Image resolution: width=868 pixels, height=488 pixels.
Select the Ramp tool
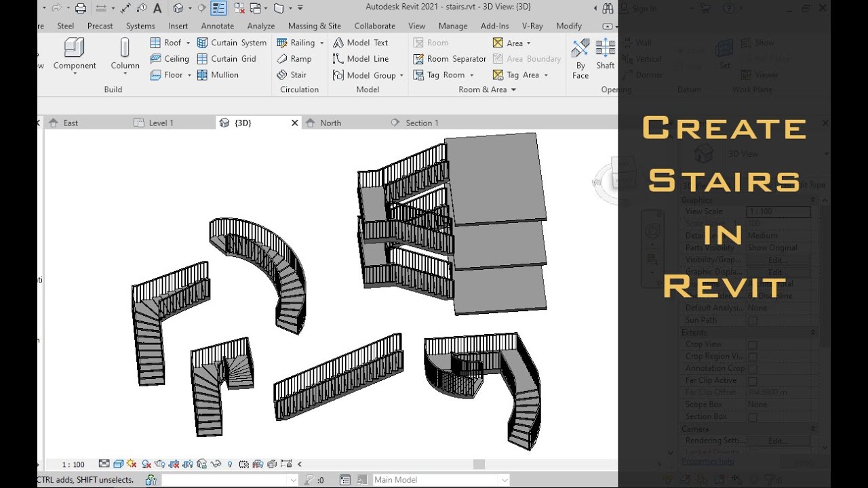coord(294,59)
